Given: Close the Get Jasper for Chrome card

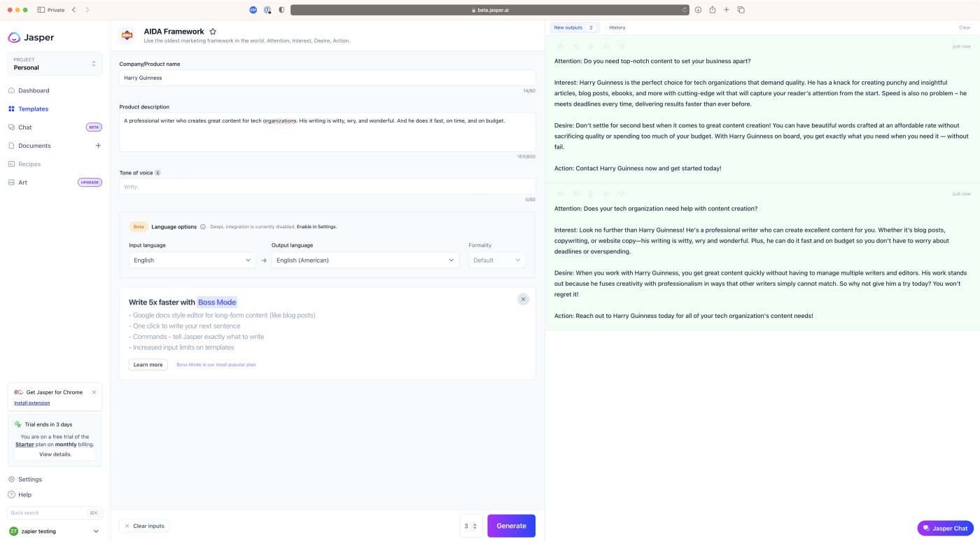Looking at the screenshot, I should click(94, 392).
